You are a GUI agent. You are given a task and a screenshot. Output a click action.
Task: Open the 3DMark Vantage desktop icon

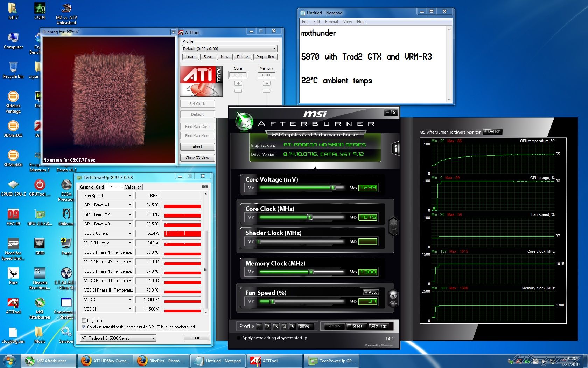click(13, 102)
